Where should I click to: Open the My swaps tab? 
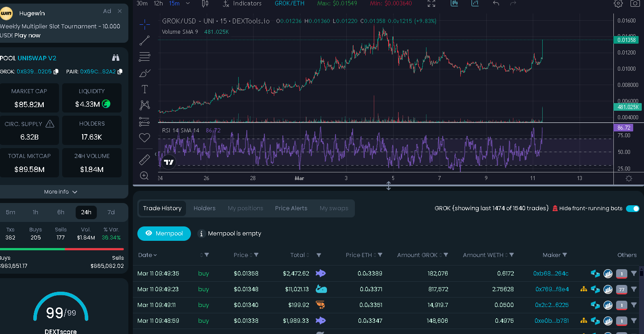point(334,208)
